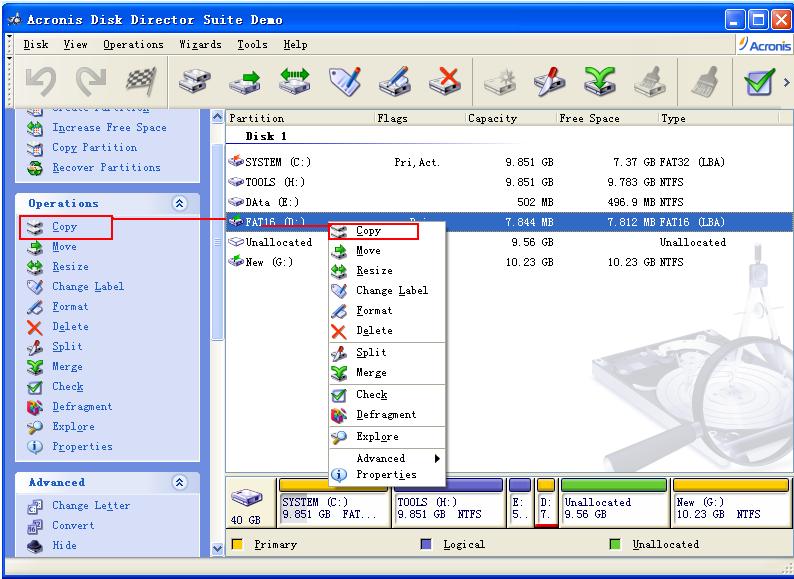Click Recover Partitions wizard link
The width and height of the screenshot is (794, 579).
coord(106,167)
